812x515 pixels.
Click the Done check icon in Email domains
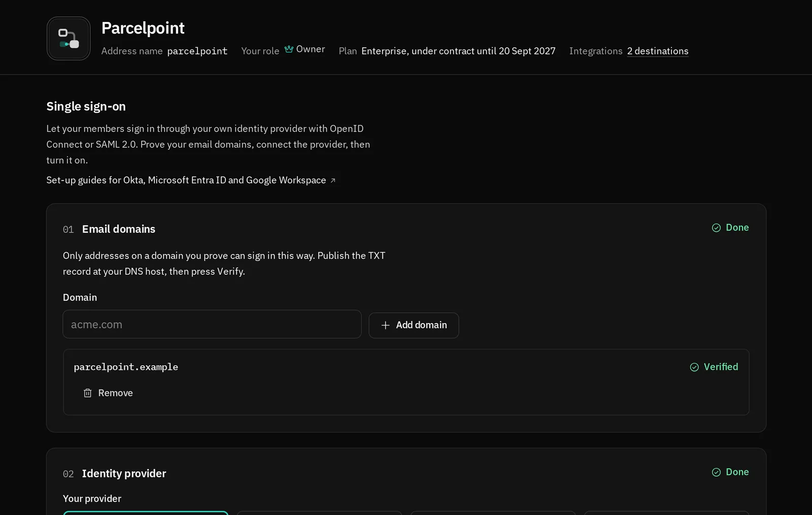[716, 228]
